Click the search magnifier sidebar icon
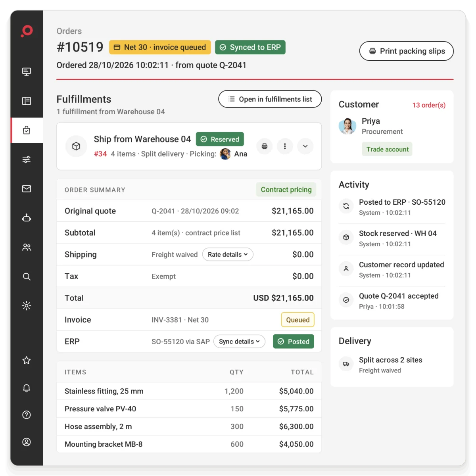This screenshot has height=476, width=476. [27, 276]
